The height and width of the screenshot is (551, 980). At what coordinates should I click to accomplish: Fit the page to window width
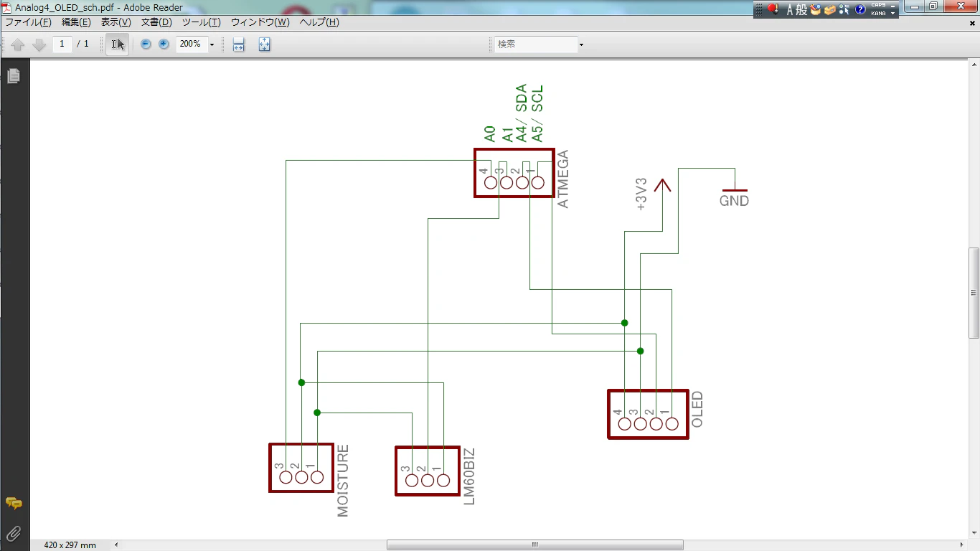pyautogui.click(x=239, y=44)
